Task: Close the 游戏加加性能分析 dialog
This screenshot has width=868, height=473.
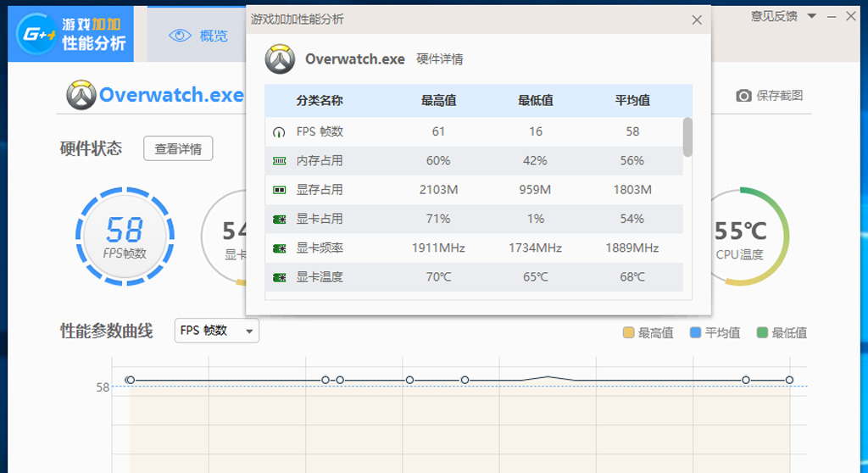Action: tap(697, 20)
